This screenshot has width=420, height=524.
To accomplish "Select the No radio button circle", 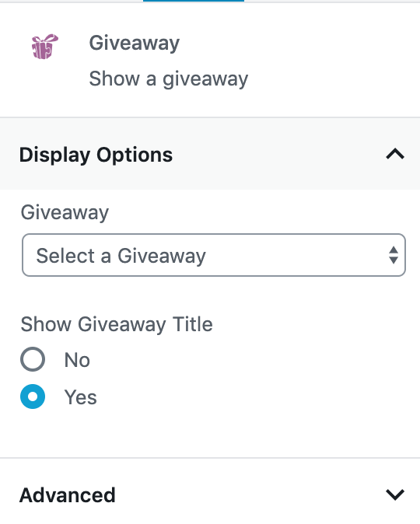I will [x=33, y=359].
